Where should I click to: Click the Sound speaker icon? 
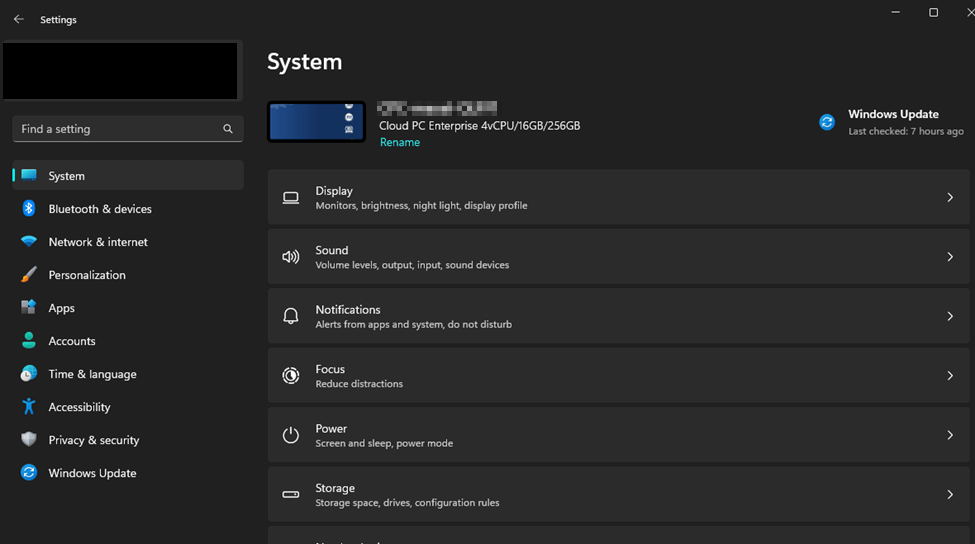point(291,257)
